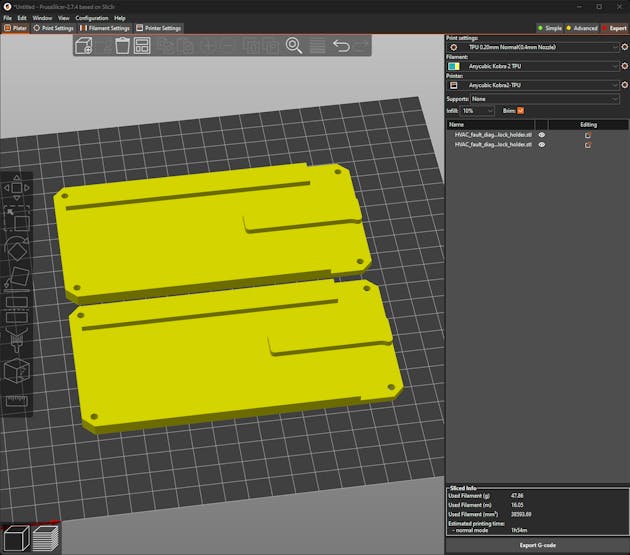
Task: Open the Search magnifier tool
Action: tap(294, 46)
